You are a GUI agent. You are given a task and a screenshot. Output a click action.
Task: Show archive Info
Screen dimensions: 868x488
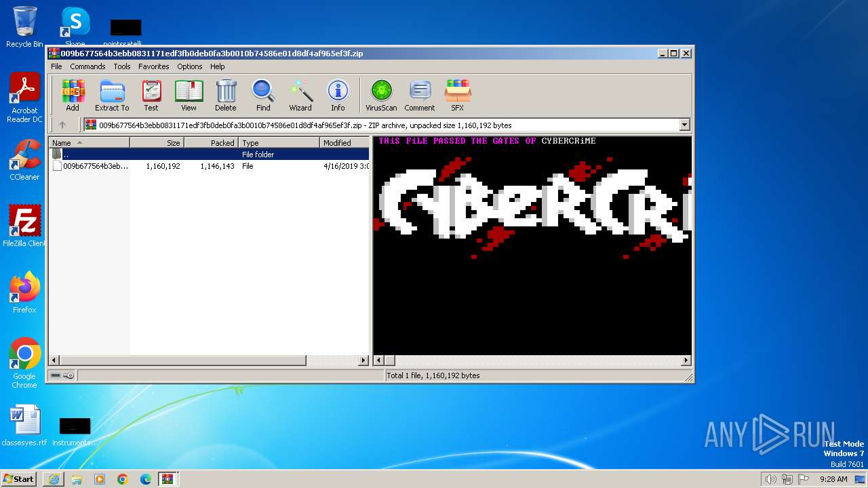pos(338,95)
